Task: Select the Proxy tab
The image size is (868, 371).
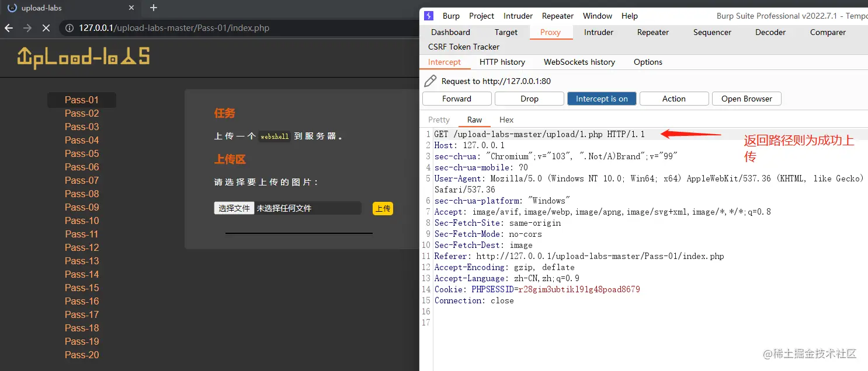Action: 550,32
